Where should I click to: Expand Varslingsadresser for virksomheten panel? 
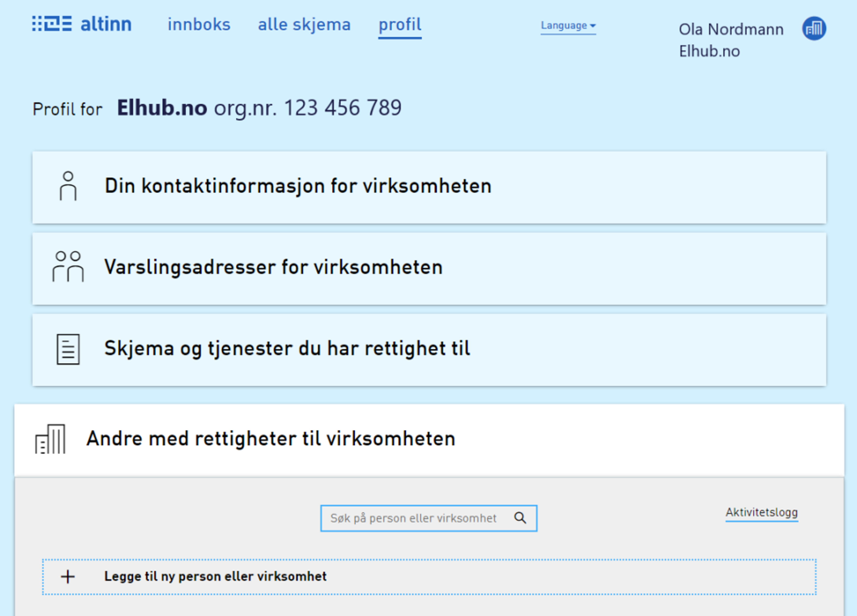pyautogui.click(x=274, y=267)
